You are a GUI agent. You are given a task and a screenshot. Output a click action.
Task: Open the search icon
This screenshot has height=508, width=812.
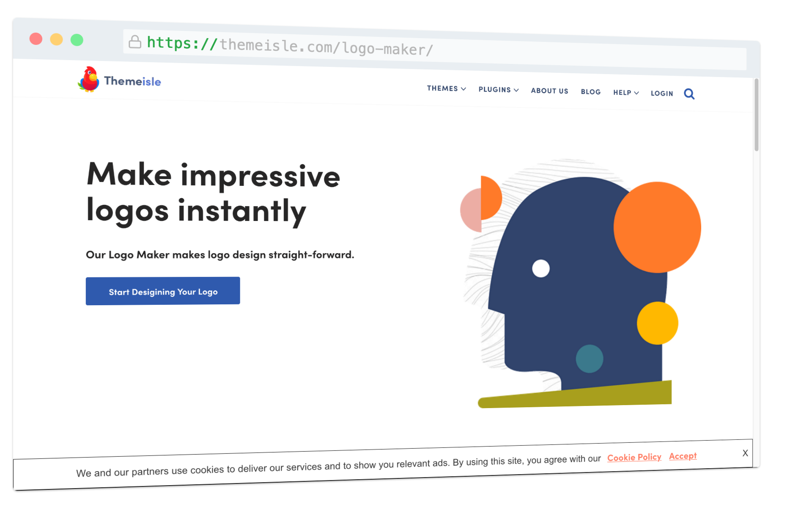click(689, 92)
